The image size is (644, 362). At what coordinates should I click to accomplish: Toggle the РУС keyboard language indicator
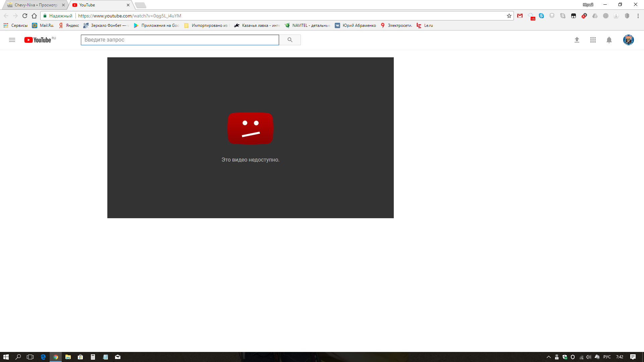point(607,357)
